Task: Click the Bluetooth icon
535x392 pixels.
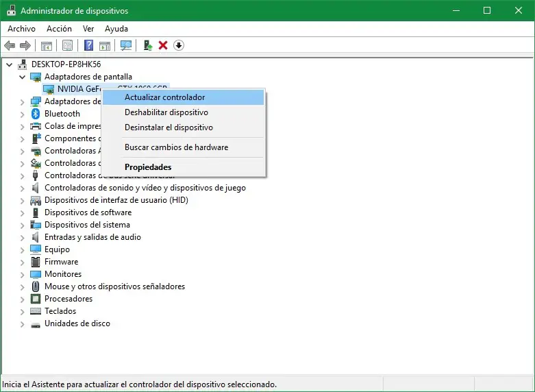Action: pyautogui.click(x=36, y=114)
